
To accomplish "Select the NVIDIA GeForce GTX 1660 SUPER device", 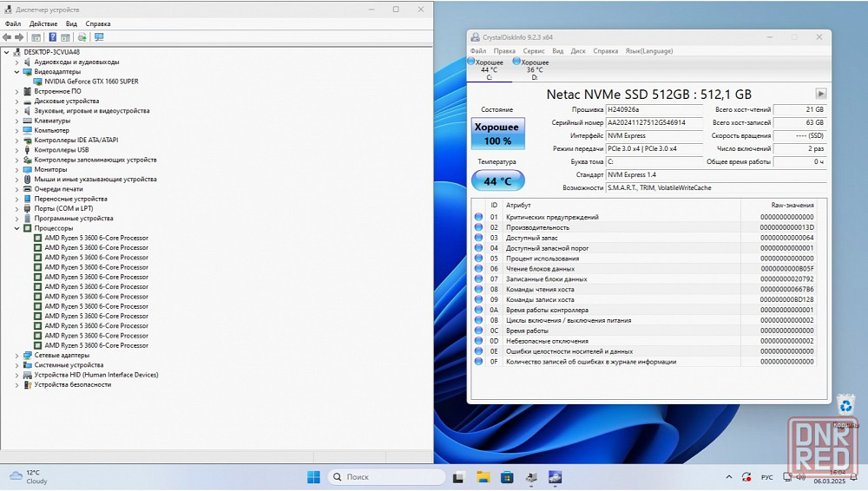I will [91, 82].
